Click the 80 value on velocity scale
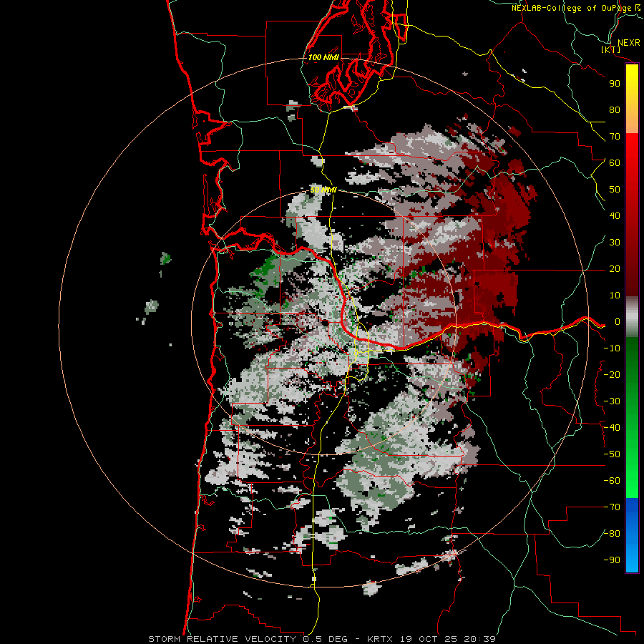Viewport: 644px width, 644px height. pyautogui.click(x=615, y=109)
